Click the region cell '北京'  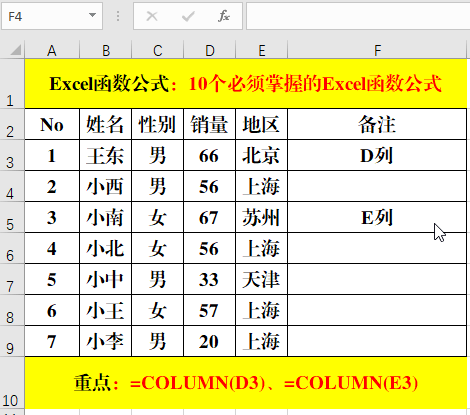click(262, 155)
